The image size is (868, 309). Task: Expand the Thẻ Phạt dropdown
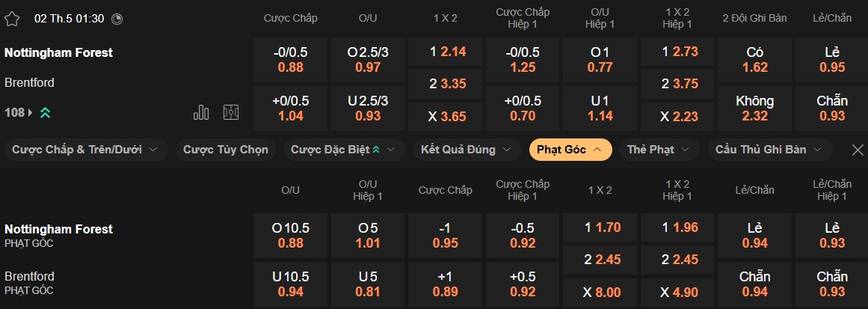659,150
